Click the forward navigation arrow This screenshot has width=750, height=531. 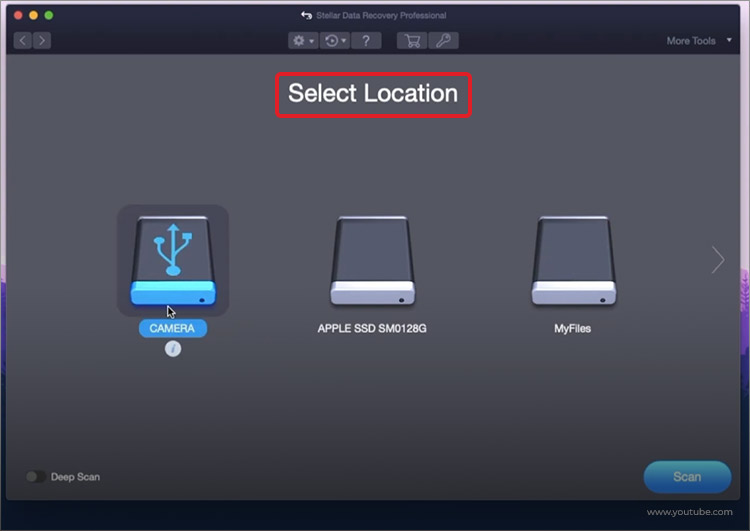[42, 41]
